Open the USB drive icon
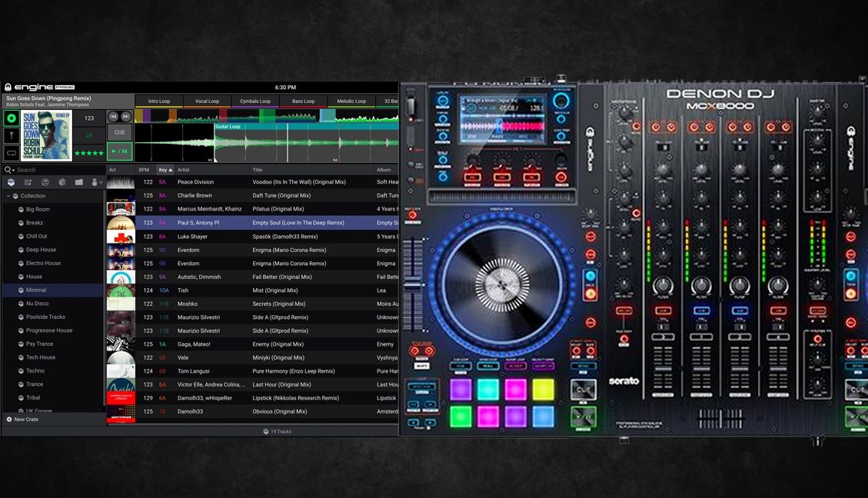The height and width of the screenshot is (498, 868). pos(94,182)
